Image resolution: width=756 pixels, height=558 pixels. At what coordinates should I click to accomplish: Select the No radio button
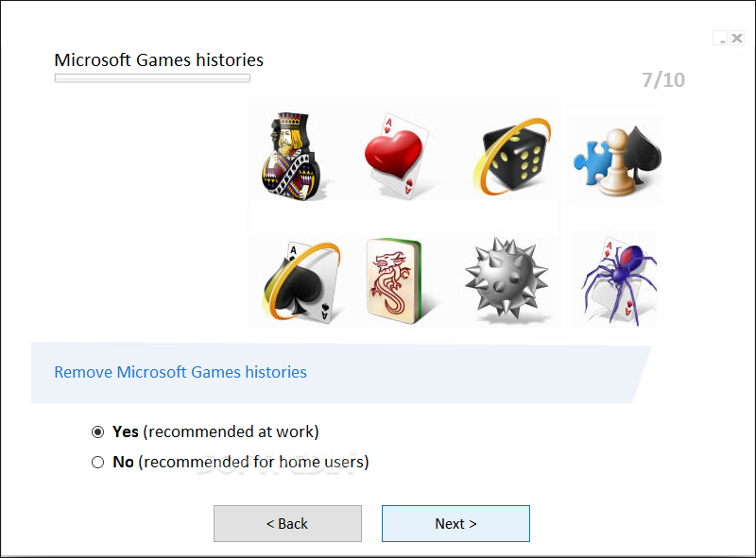[97, 463]
